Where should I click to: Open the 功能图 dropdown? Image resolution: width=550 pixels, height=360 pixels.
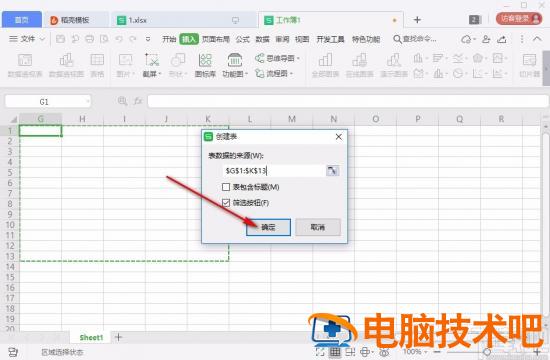[x=235, y=65]
